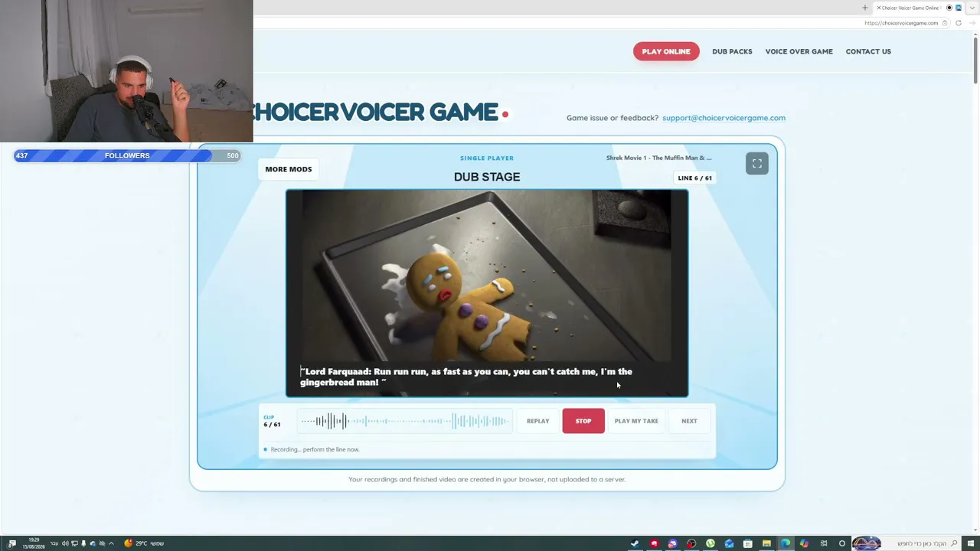Click the followers progress bar
The image size is (980, 551).
127,155
